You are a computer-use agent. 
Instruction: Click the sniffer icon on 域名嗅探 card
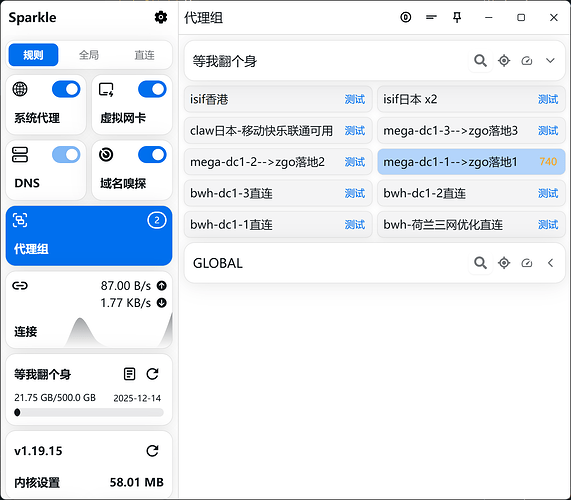(x=106, y=154)
